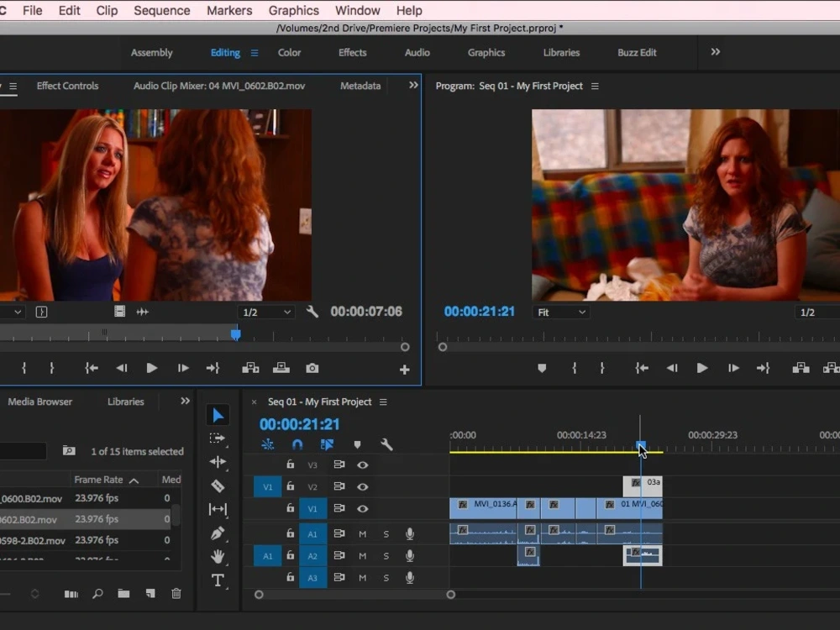Click Overwrite button in Source monitor
840x630 pixels.
pos(281,368)
